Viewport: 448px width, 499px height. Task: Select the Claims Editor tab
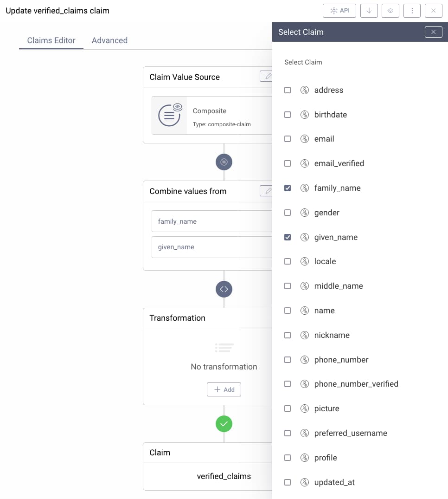(51, 40)
